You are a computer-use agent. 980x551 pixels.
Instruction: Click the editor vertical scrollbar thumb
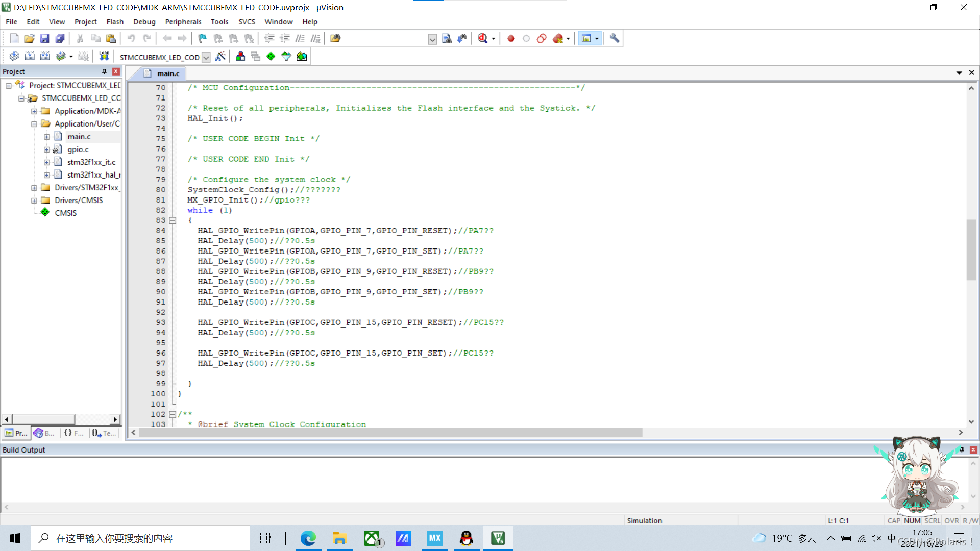(971, 250)
